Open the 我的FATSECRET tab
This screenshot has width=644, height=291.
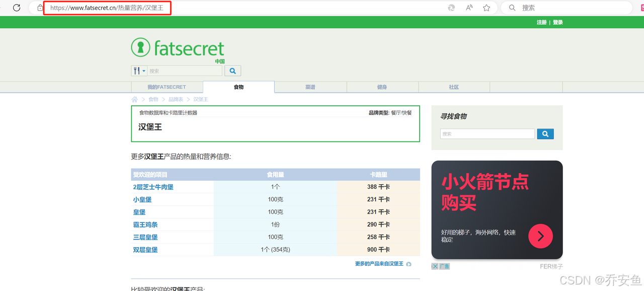point(167,87)
